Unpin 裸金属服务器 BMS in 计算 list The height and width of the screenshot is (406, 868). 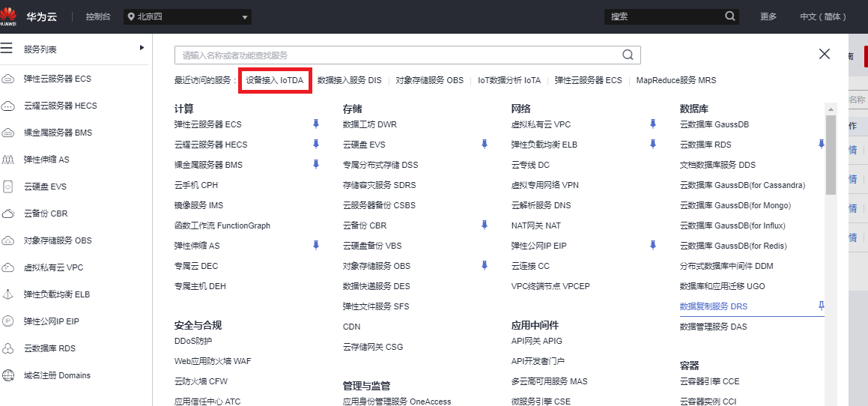(316, 164)
